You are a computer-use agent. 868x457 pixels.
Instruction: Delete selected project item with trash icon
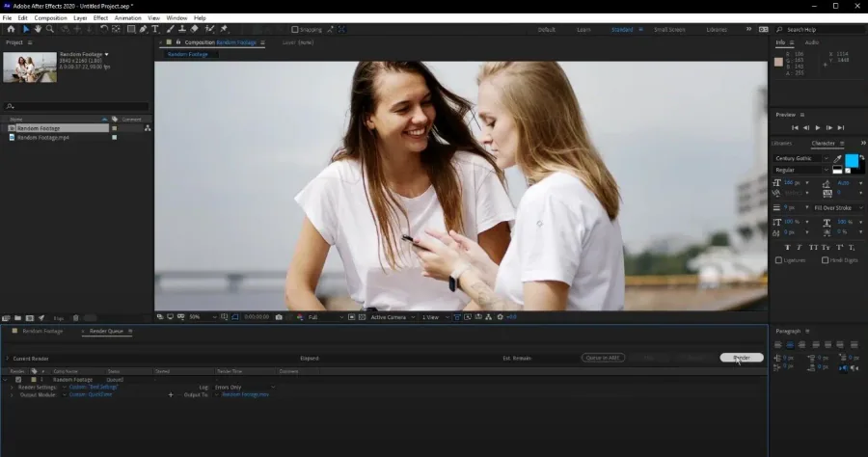click(76, 318)
